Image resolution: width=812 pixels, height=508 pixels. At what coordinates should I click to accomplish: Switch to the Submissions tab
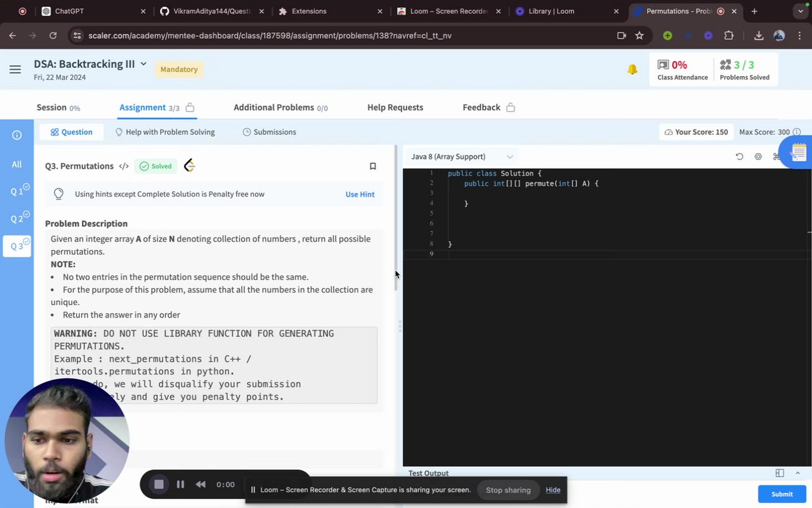pyautogui.click(x=269, y=132)
